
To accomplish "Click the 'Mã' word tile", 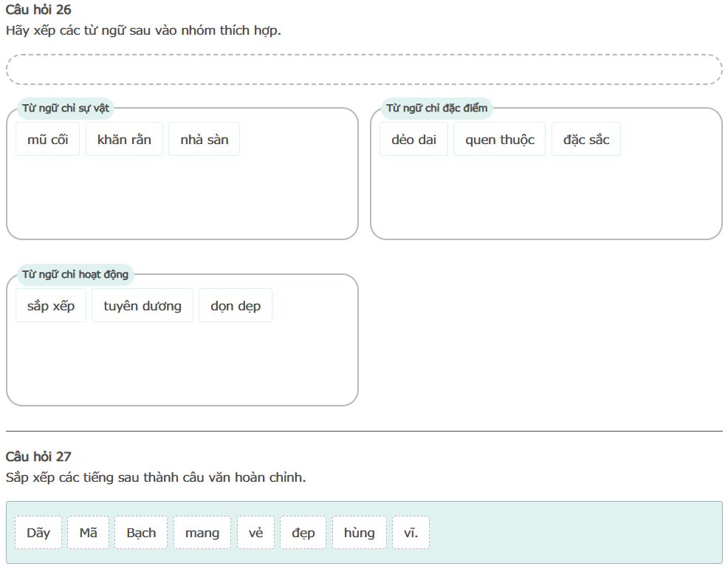I will coord(88,533).
